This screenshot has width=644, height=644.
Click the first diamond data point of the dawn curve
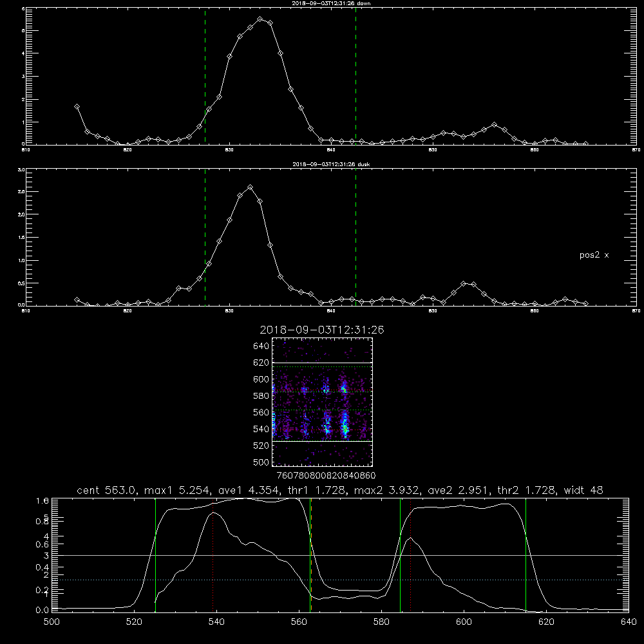tap(77, 107)
